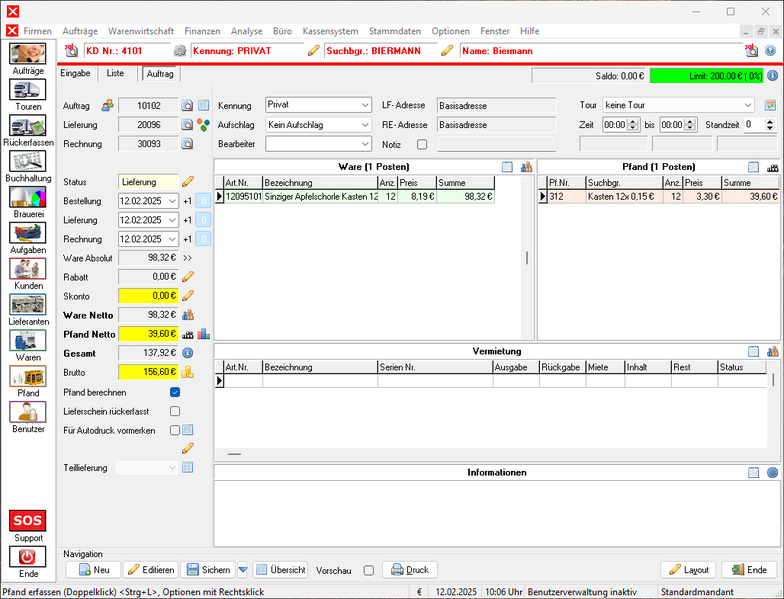Switch to the Liste tab
This screenshot has height=599, width=784.
coord(115,73)
